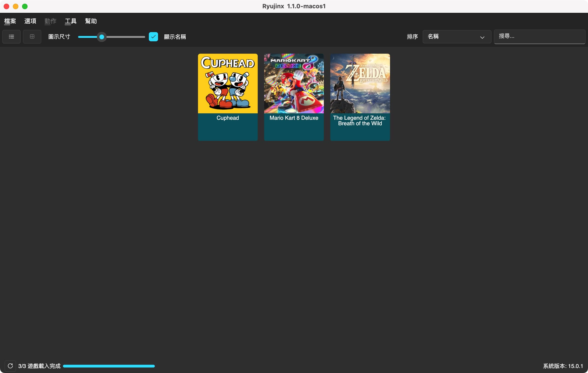Open the 名稱 sort dropdown
The height and width of the screenshot is (373, 588).
click(457, 37)
